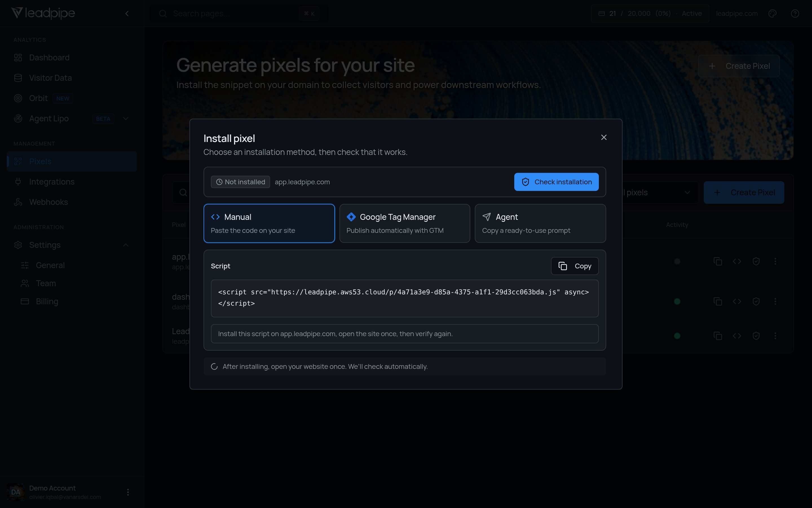
Task: Code icon in second pixel row
Action: pos(737,301)
